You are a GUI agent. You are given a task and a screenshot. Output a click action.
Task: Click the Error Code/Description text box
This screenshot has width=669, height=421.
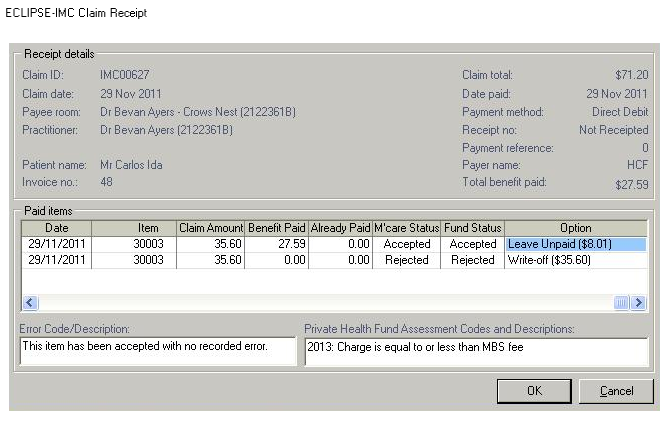click(x=158, y=351)
